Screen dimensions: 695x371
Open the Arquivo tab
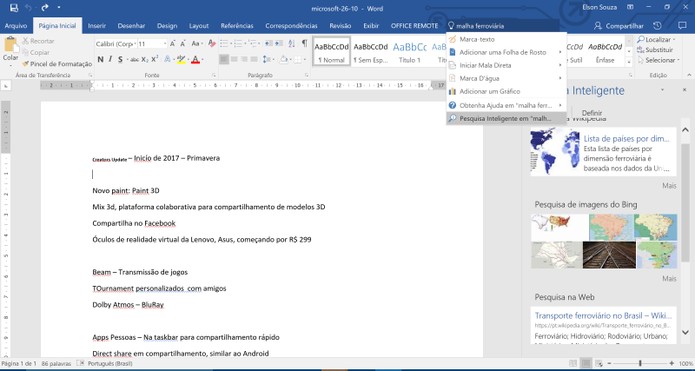coord(16,26)
